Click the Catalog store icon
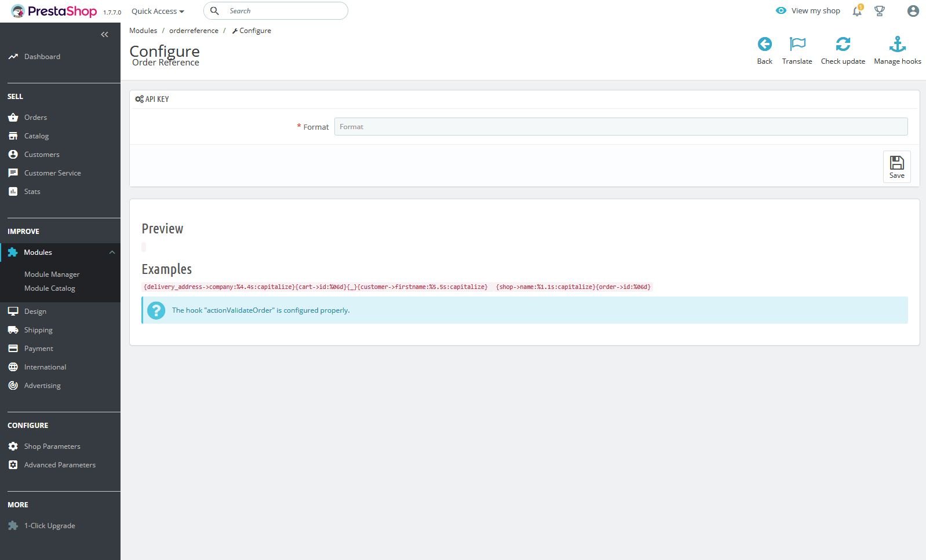 (13, 136)
